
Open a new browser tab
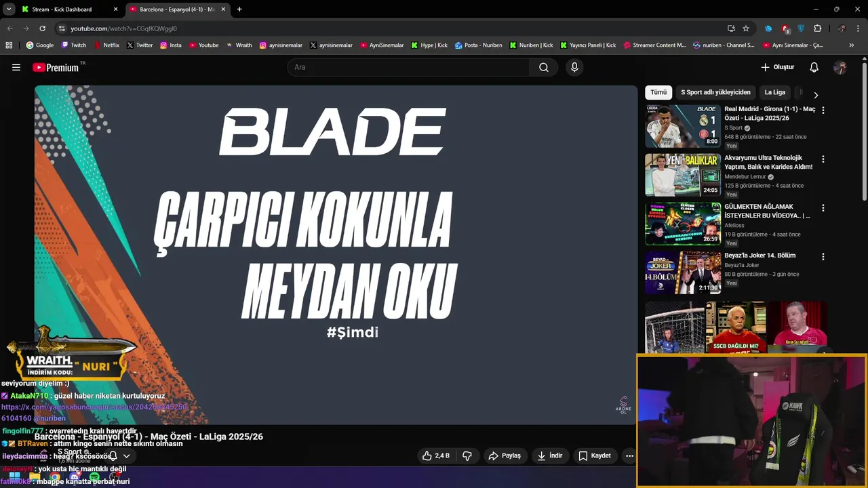click(x=239, y=9)
